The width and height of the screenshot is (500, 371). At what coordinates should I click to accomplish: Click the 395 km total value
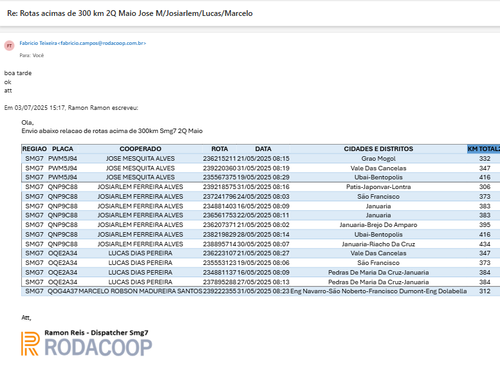pos(485,225)
